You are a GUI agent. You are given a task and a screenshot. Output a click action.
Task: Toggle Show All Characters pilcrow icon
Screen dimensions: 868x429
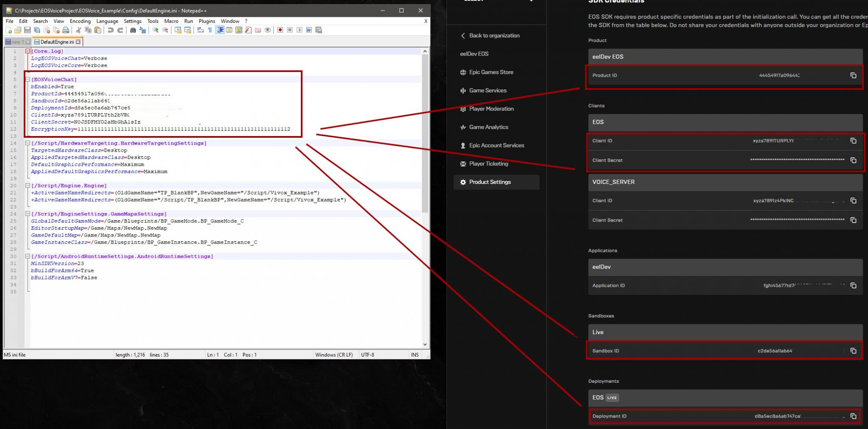(x=210, y=30)
